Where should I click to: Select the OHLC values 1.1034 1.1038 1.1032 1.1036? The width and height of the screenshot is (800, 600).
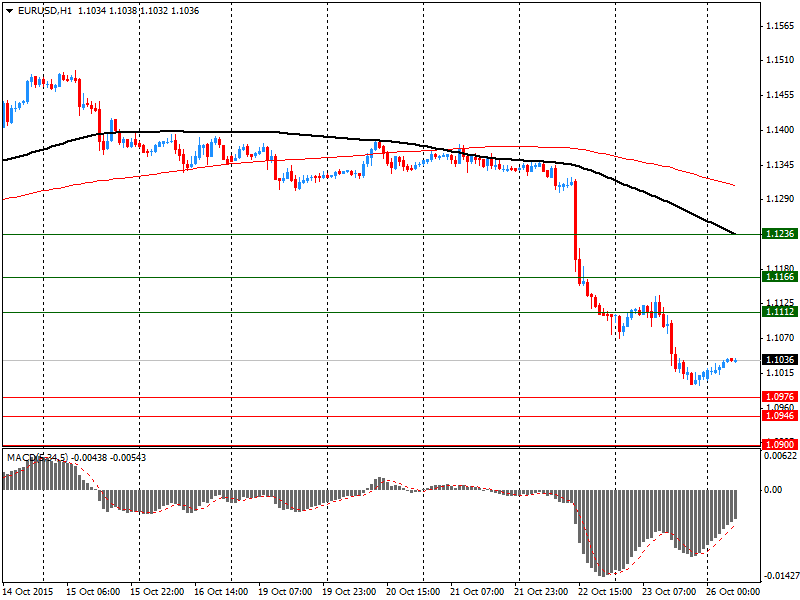139,11
